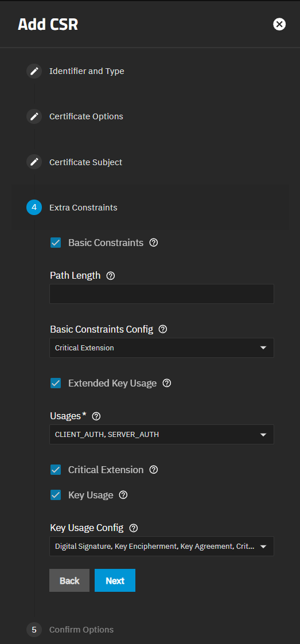
Task: Open Basic Constraints Config dropdown
Action: tap(162, 348)
